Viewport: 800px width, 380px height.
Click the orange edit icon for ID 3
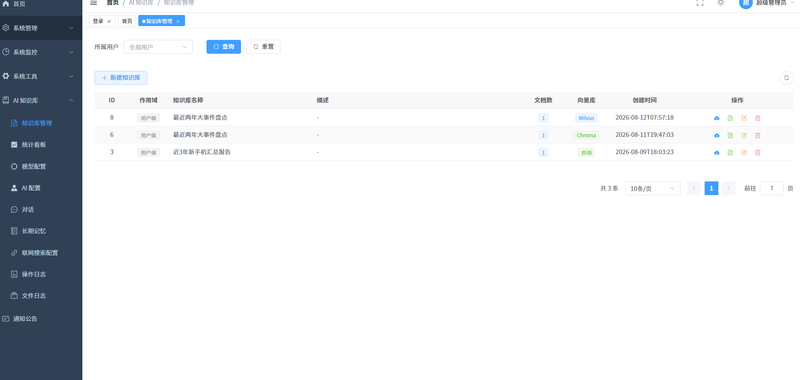point(744,153)
